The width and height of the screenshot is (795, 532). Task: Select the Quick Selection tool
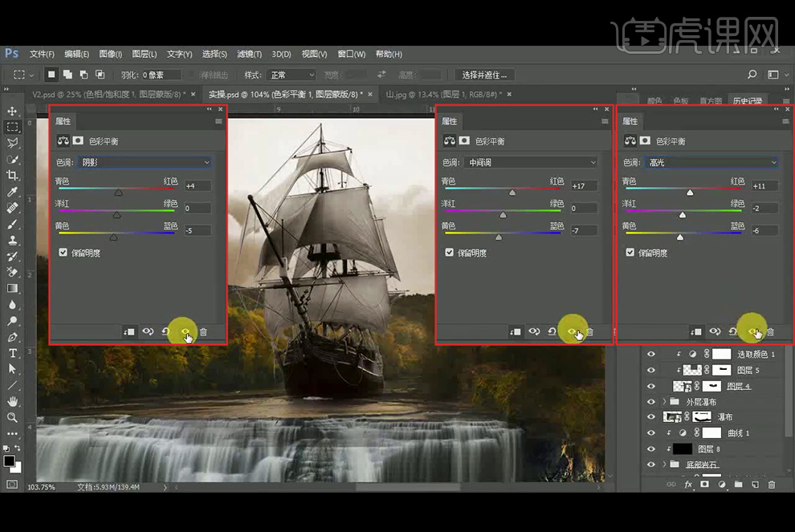pyautogui.click(x=12, y=159)
